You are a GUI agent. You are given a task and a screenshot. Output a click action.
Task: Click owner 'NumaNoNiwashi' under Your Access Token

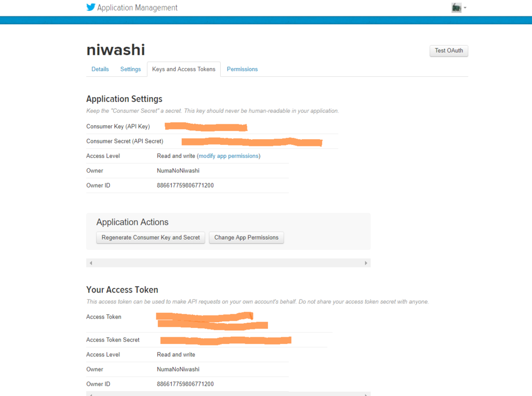(178, 369)
